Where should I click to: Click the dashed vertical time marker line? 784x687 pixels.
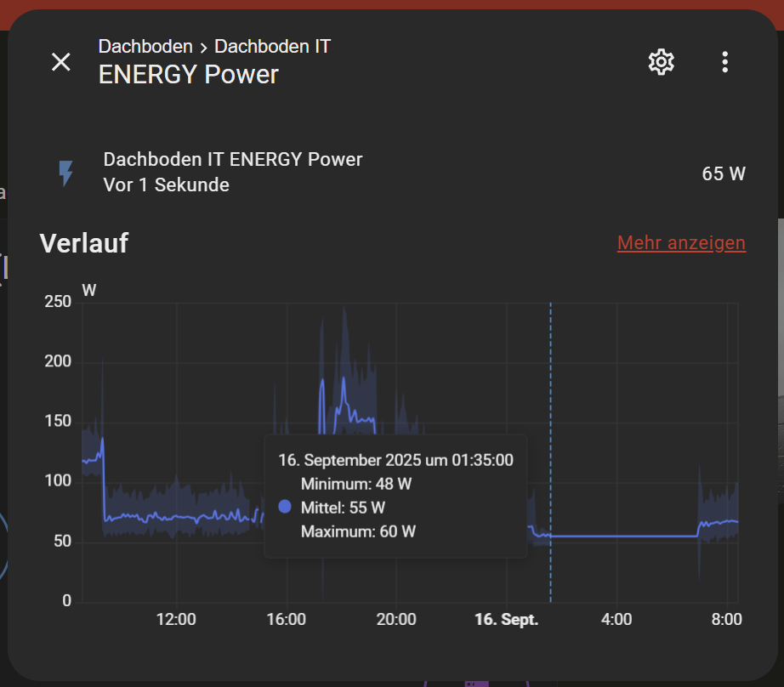[550, 452]
